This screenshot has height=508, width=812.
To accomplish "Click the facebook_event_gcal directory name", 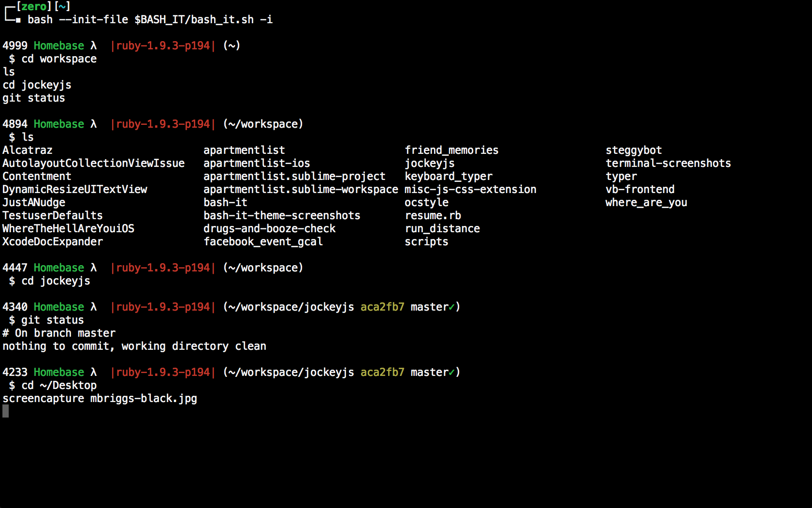I will 263,242.
